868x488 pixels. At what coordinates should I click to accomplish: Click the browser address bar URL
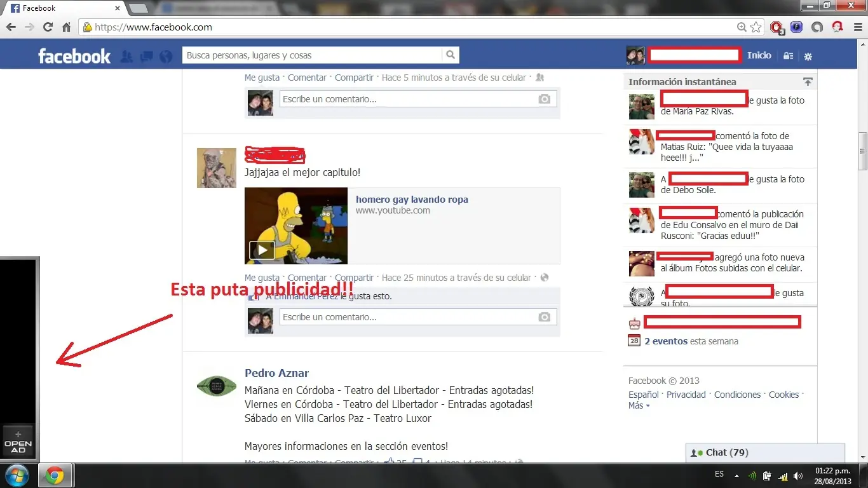153,27
